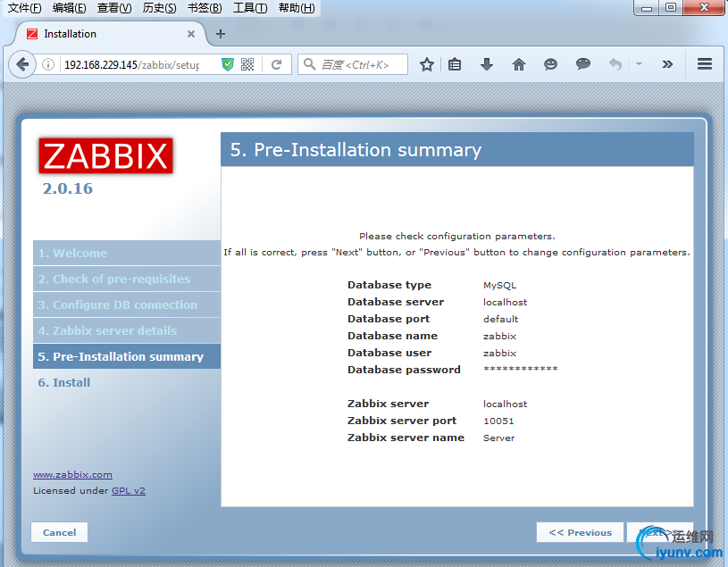The image size is (728, 567).
Task: Open the 工具(T) menu
Action: point(250,8)
